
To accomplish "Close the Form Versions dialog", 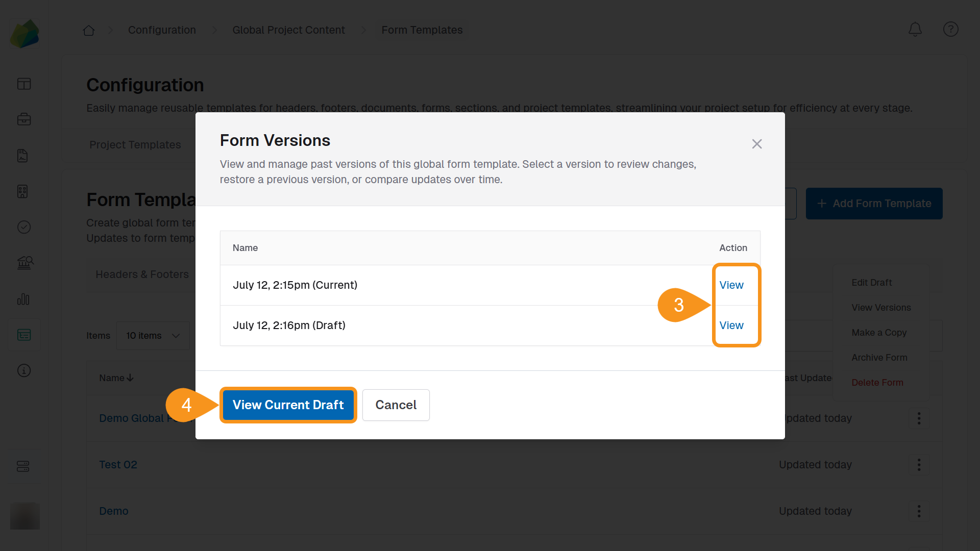I will click(x=756, y=144).
